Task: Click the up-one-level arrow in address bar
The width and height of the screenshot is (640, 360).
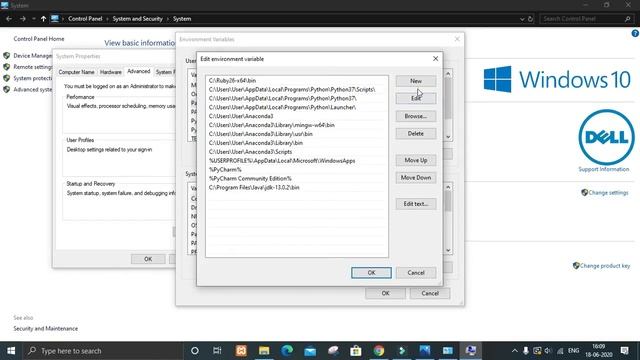Action: tap(43, 19)
